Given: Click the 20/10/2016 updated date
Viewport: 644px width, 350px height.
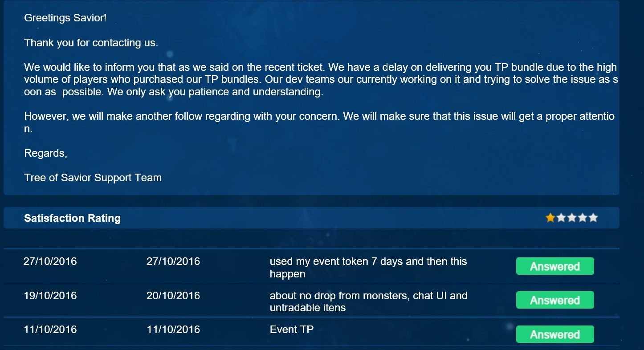Looking at the screenshot, I should coord(173,296).
